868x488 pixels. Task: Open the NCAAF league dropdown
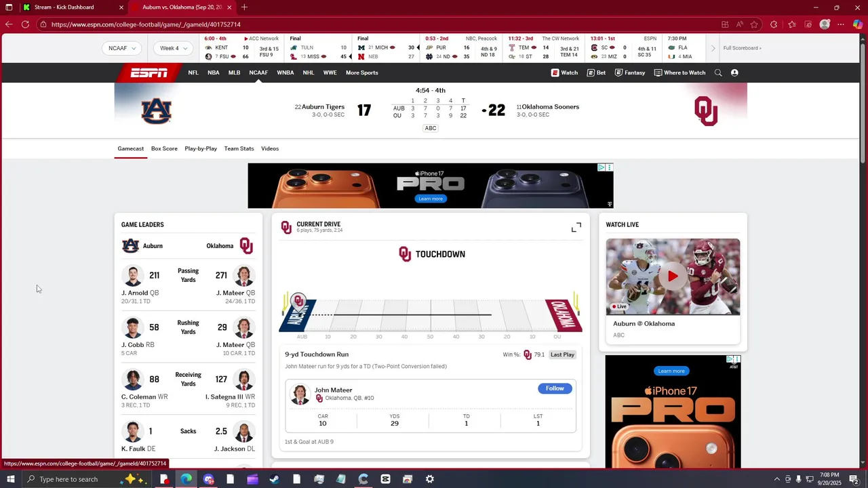coord(122,48)
